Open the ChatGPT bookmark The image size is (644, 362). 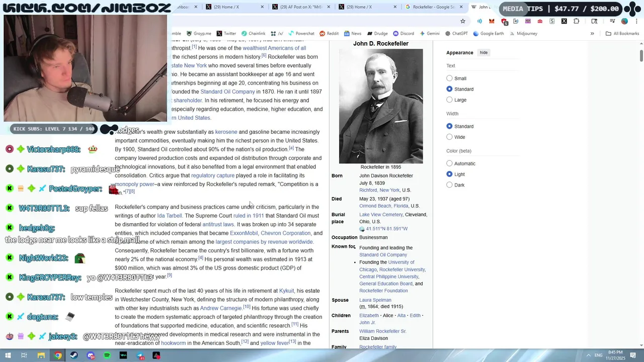[456, 34]
